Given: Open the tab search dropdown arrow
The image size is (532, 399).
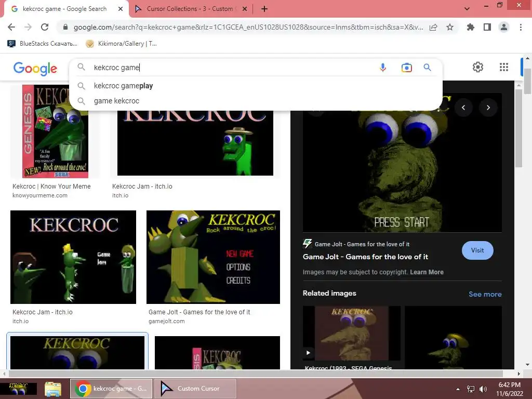Looking at the screenshot, I should pos(467,9).
